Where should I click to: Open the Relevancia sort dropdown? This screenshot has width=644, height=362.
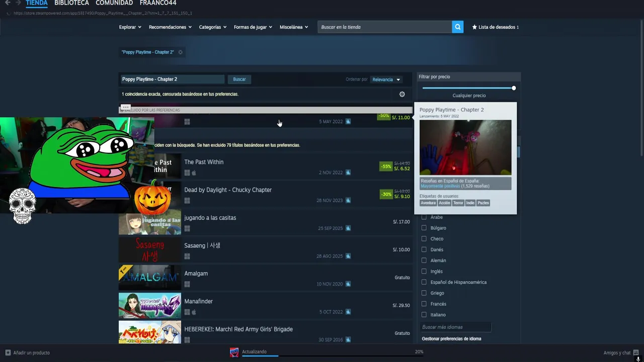386,79
